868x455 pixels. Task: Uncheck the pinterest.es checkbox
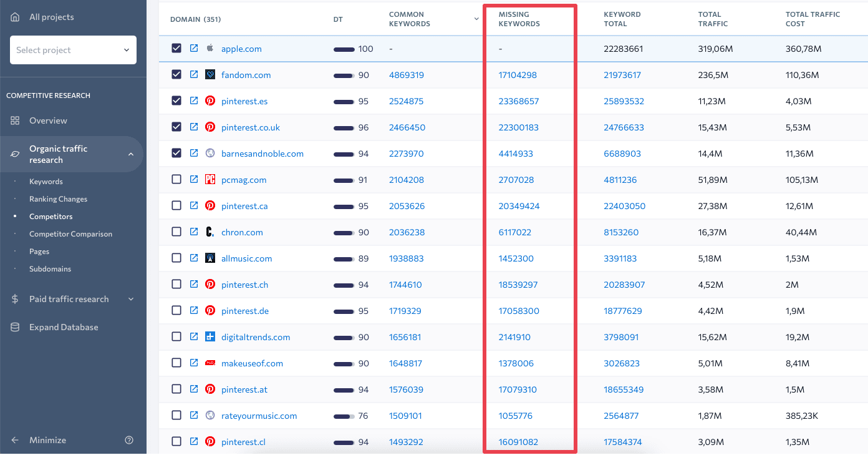176,100
